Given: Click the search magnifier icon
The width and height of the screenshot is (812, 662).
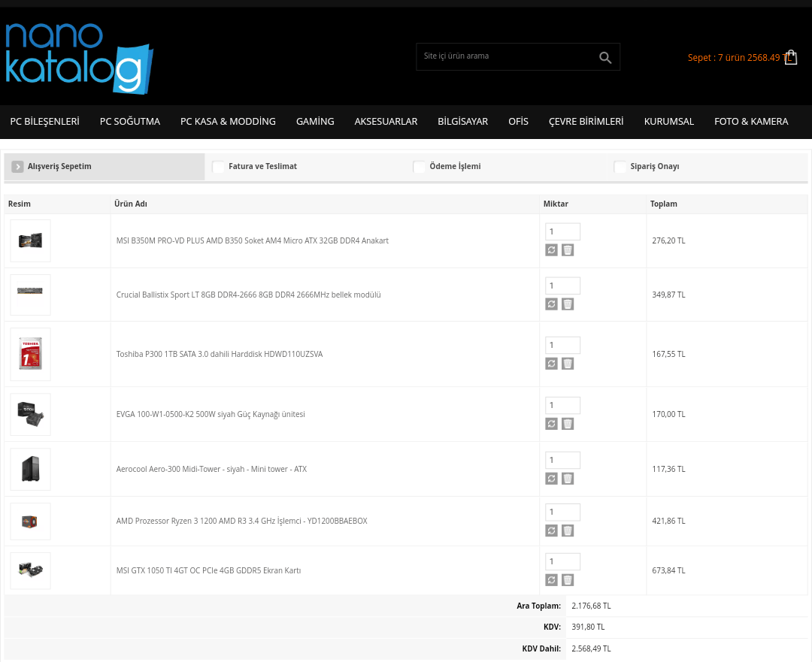Looking at the screenshot, I should click(604, 57).
